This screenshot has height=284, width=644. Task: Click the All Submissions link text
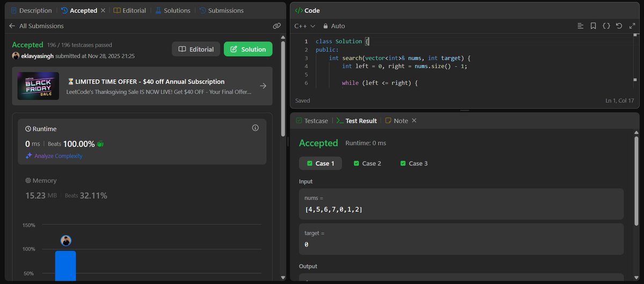tap(41, 26)
